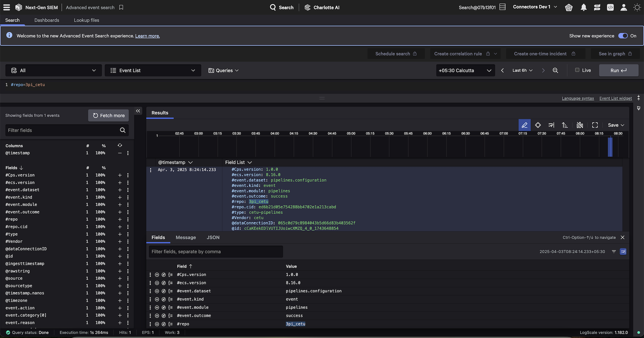Select the Results tab

pos(160,113)
